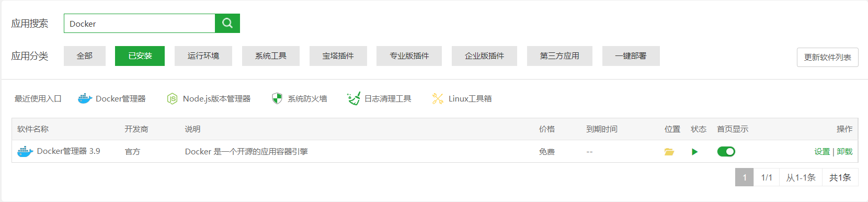Image resolution: width=868 pixels, height=202 pixels.
Task: Open Node.js版本管理器 shortcut
Action: click(209, 98)
